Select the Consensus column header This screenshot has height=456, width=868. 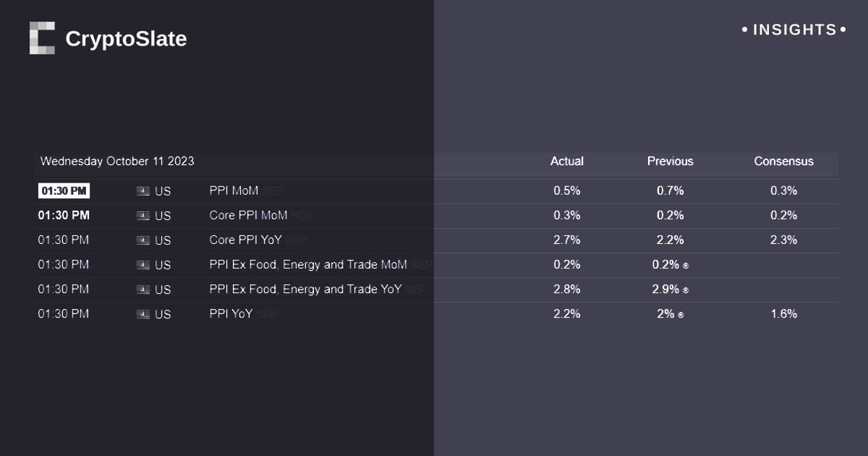pos(783,161)
